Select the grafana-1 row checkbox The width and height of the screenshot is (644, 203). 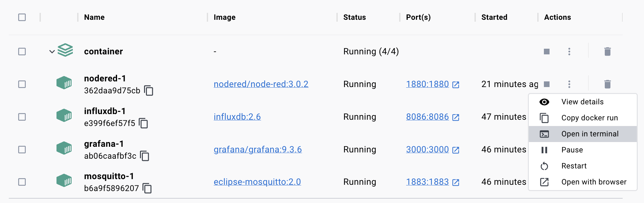(22, 150)
